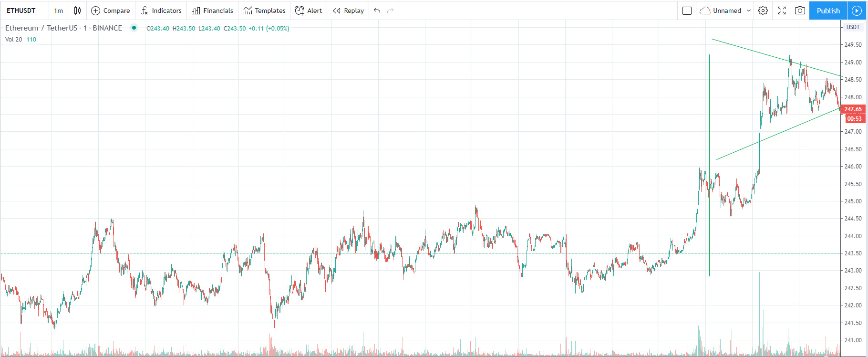This screenshot has height=357, width=868.
Task: Click the red 247.65 current price label
Action: tap(853, 109)
